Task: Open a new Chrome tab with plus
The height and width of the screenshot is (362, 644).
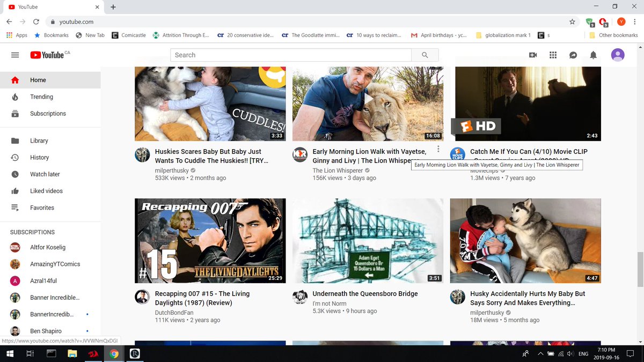Action: pos(113,7)
